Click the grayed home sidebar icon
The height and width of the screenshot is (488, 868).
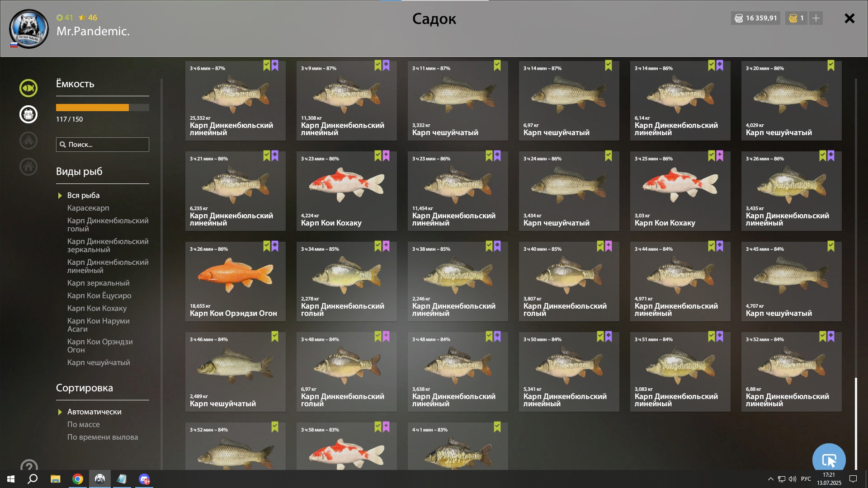pos(28,167)
